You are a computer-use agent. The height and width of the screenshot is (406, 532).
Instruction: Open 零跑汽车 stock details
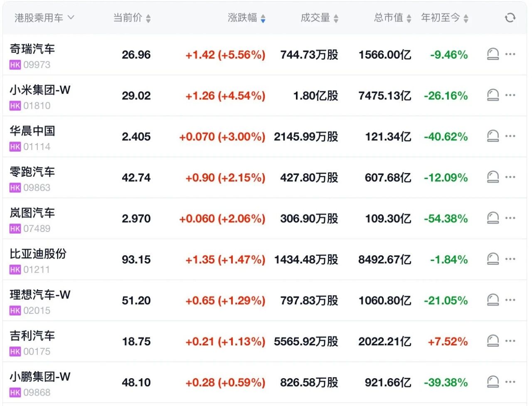[32, 172]
